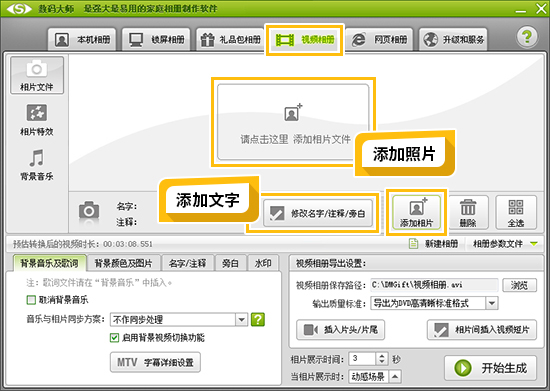Decrease 相片展示时间 with the down arrow
The height and width of the screenshot is (391, 550).
(382, 362)
